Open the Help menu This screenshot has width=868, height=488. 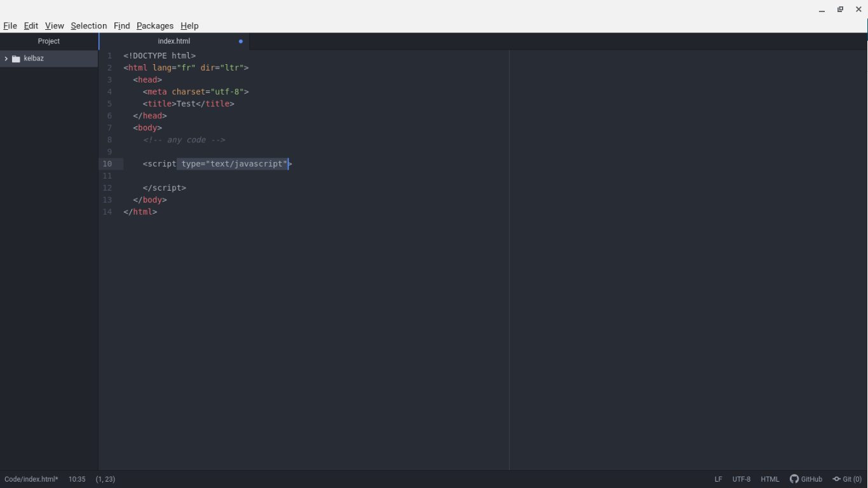[x=189, y=25]
